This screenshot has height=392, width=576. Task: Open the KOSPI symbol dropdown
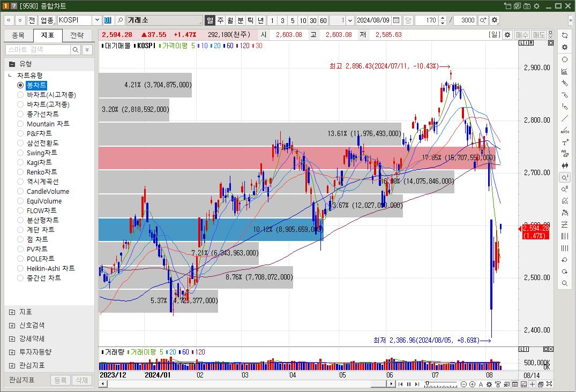[x=97, y=20]
